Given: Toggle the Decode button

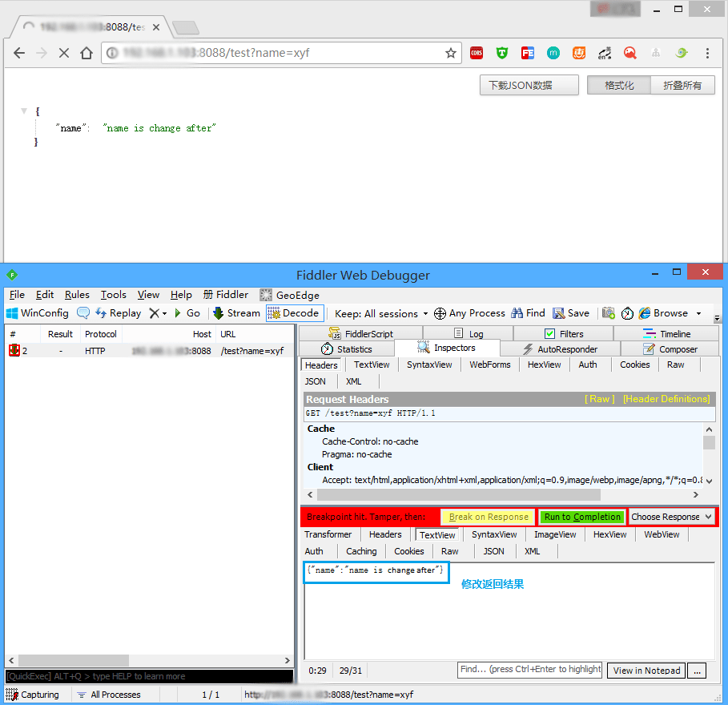Looking at the screenshot, I should [x=295, y=313].
